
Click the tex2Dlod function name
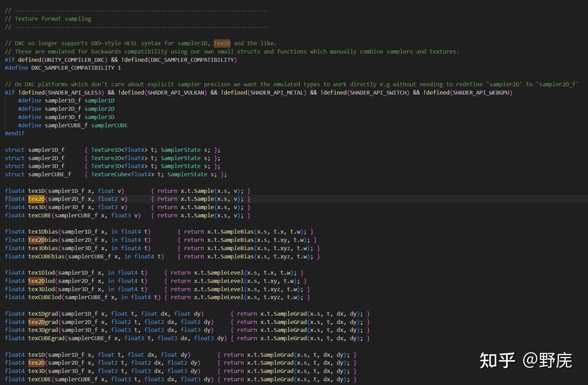41,281
